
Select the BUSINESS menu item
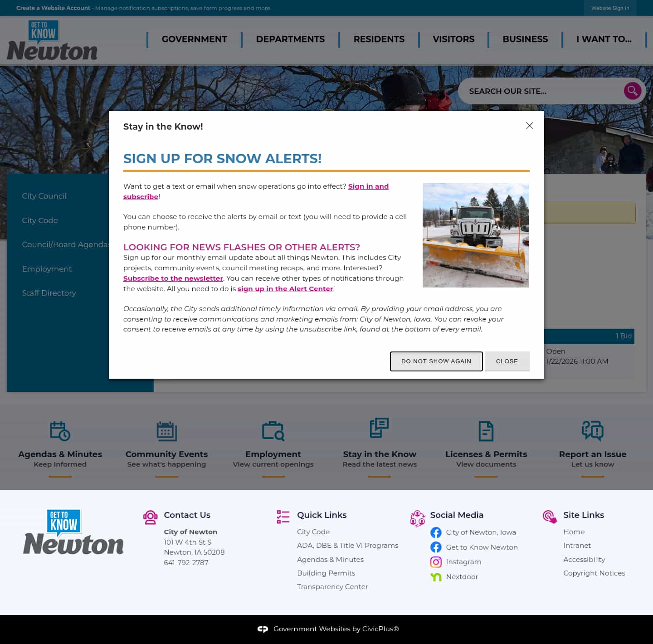(525, 39)
